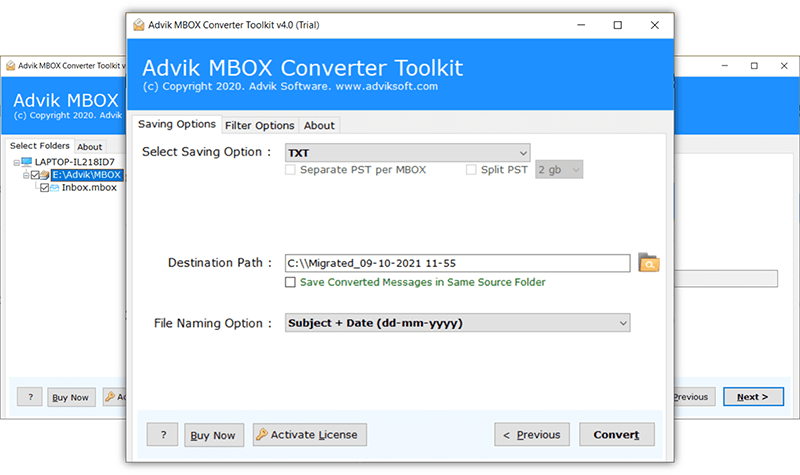This screenshot has width=800, height=475.
Task: Select the Inbox.mbox tree item
Action: [x=89, y=188]
